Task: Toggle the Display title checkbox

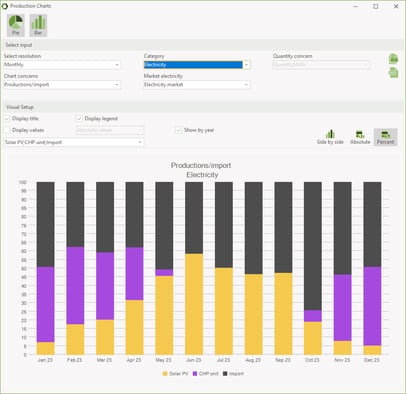Action: click(x=7, y=119)
